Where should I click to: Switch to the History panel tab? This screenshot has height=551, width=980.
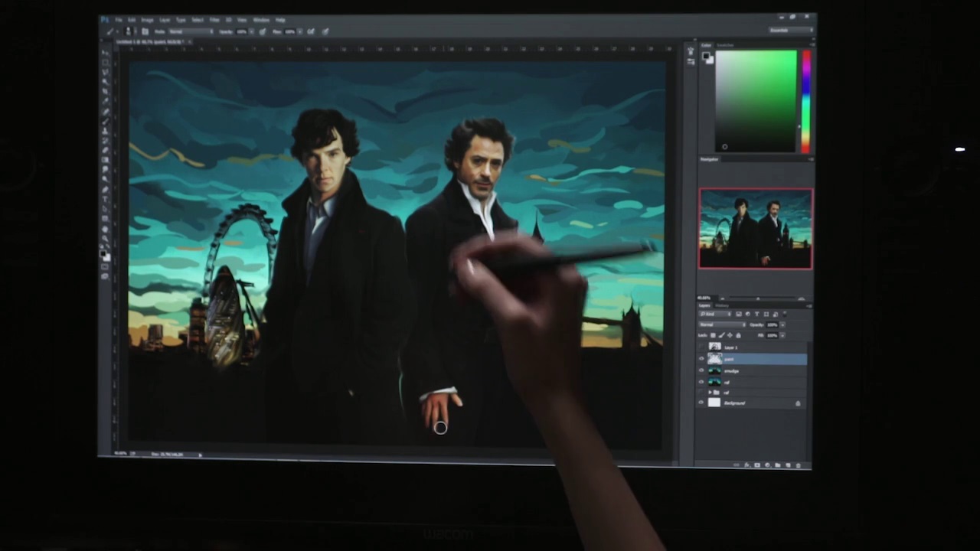[722, 305]
